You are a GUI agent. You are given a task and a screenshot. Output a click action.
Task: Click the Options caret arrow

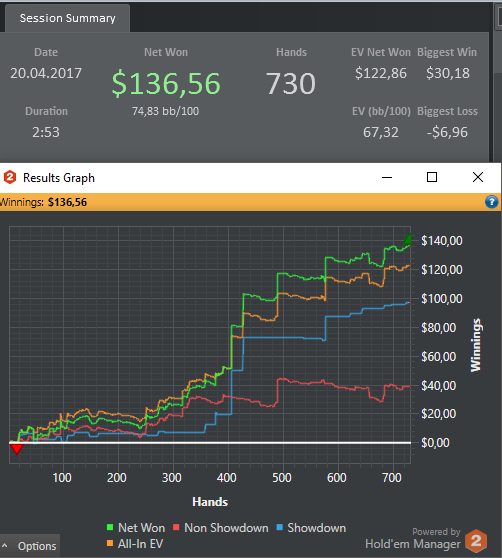coord(5,545)
